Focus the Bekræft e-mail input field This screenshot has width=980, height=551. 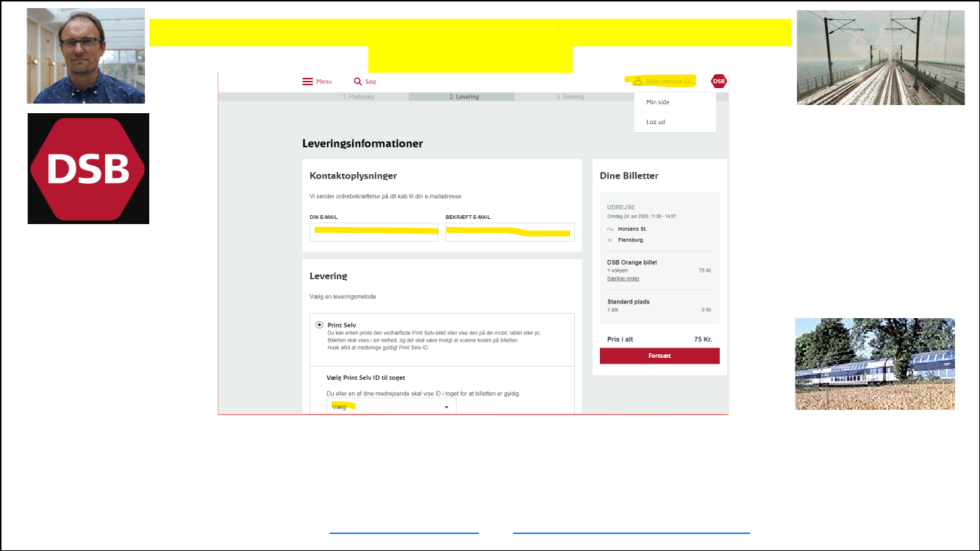pos(509,232)
